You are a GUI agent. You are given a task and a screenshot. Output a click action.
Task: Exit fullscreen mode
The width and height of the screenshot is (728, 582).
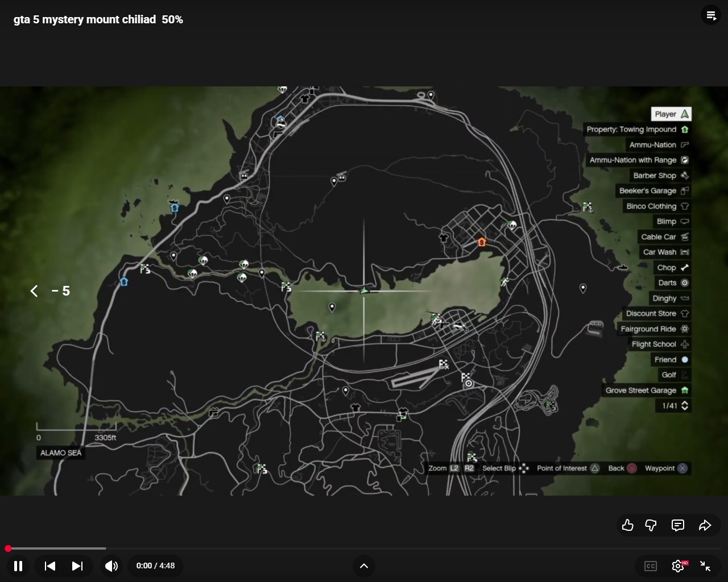(x=705, y=566)
